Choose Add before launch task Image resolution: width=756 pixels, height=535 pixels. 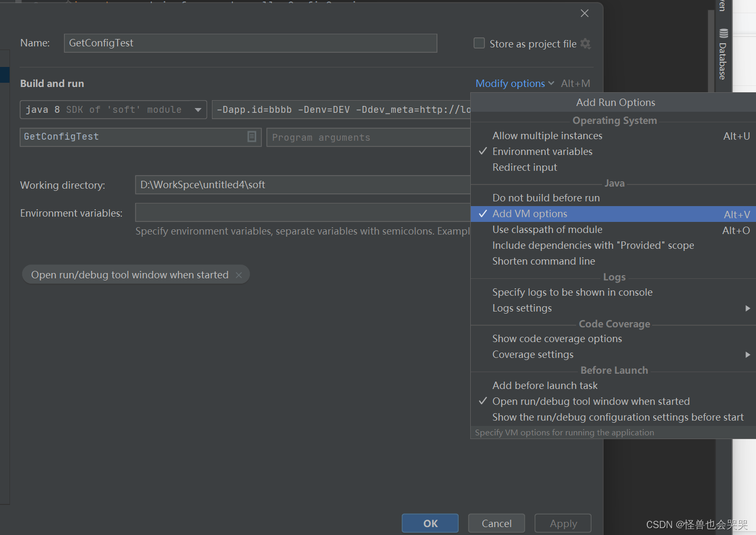pos(545,385)
